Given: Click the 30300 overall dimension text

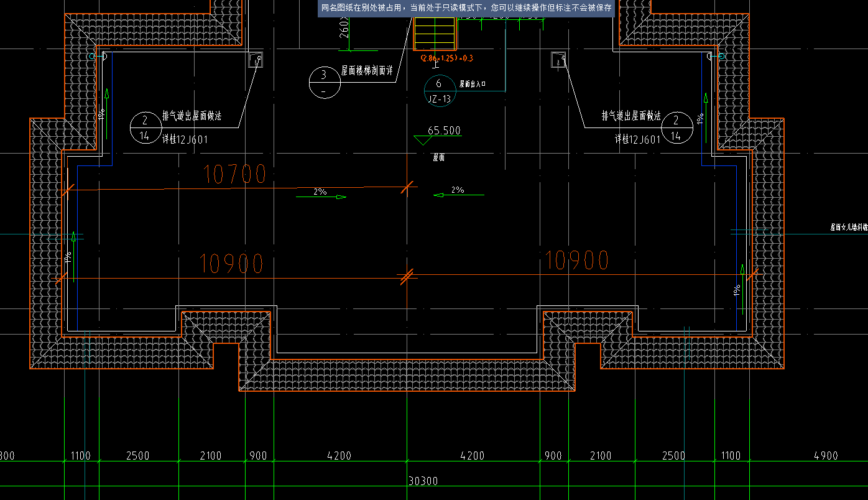Looking at the screenshot, I should tap(423, 481).
